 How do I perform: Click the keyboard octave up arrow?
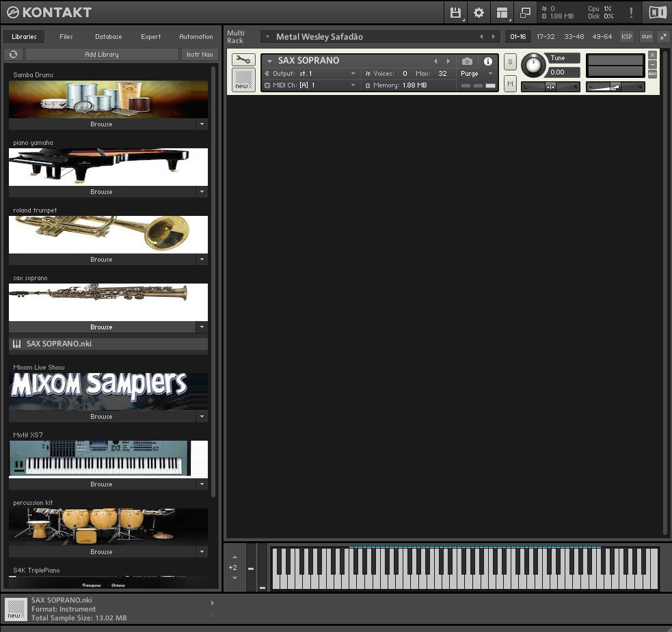pos(235,557)
